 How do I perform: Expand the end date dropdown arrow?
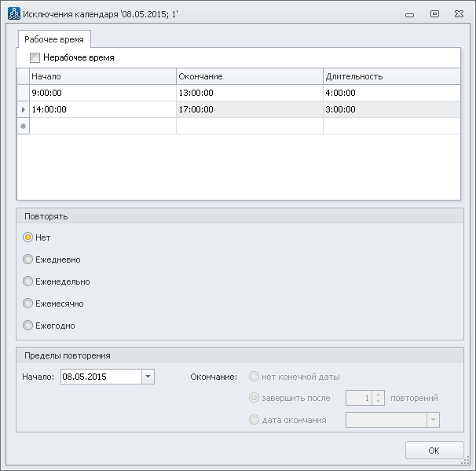click(432, 420)
